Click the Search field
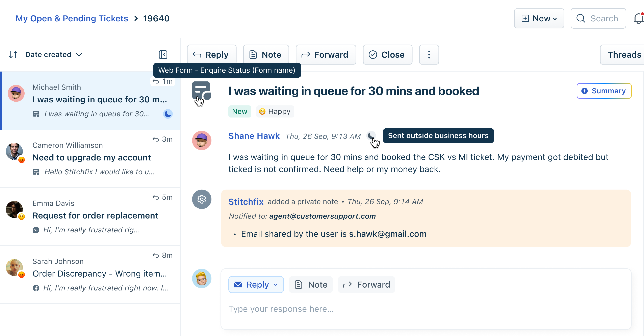Screen dimensions: 644x336 point(598,19)
